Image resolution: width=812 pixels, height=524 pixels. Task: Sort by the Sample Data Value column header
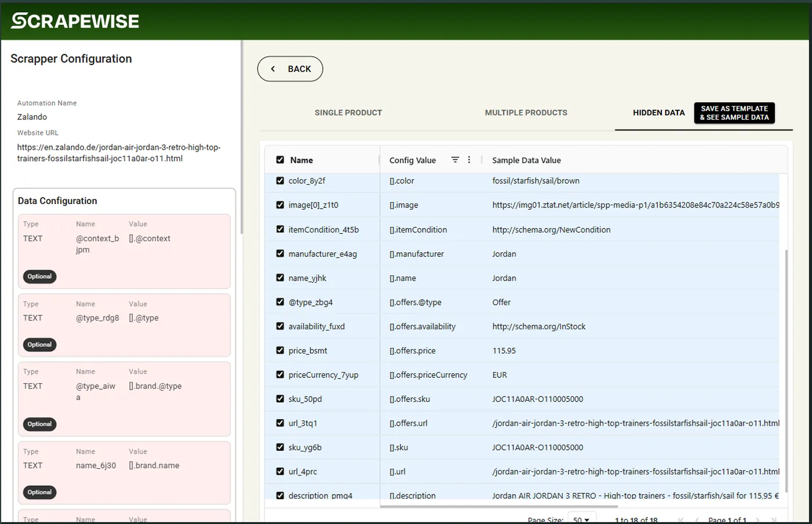point(526,161)
